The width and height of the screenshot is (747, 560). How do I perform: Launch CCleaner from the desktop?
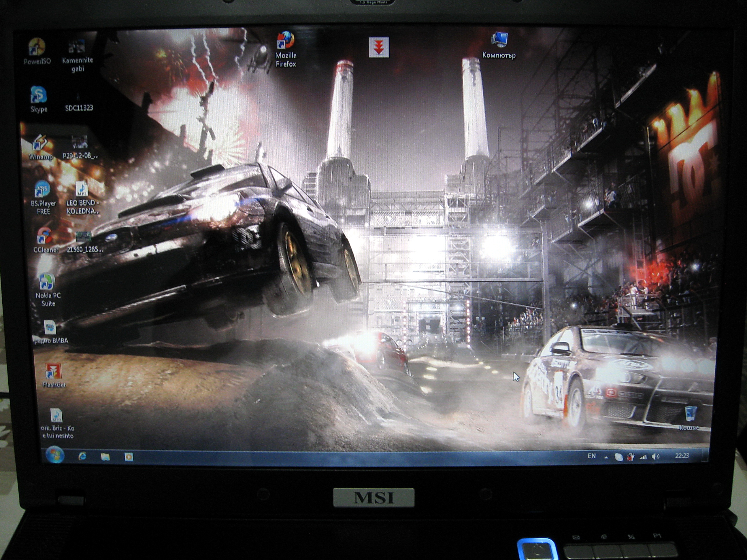point(46,240)
